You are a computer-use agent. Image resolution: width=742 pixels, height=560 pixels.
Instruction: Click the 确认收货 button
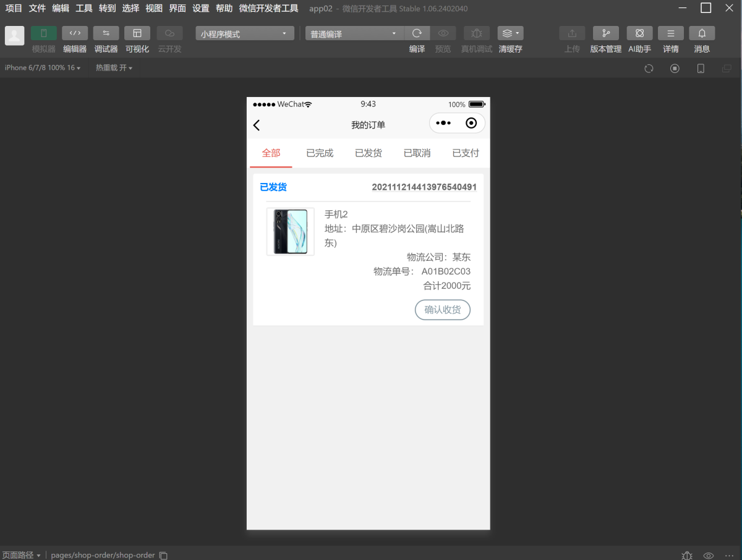pyautogui.click(x=443, y=310)
